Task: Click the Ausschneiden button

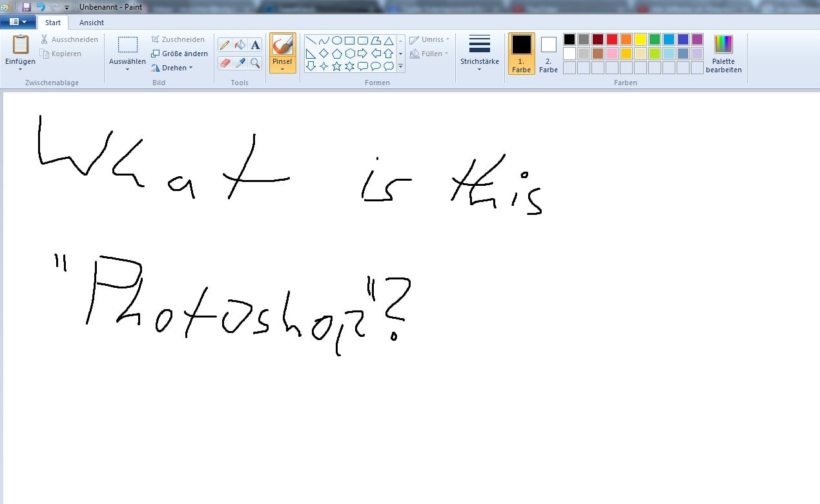Action: pos(69,39)
